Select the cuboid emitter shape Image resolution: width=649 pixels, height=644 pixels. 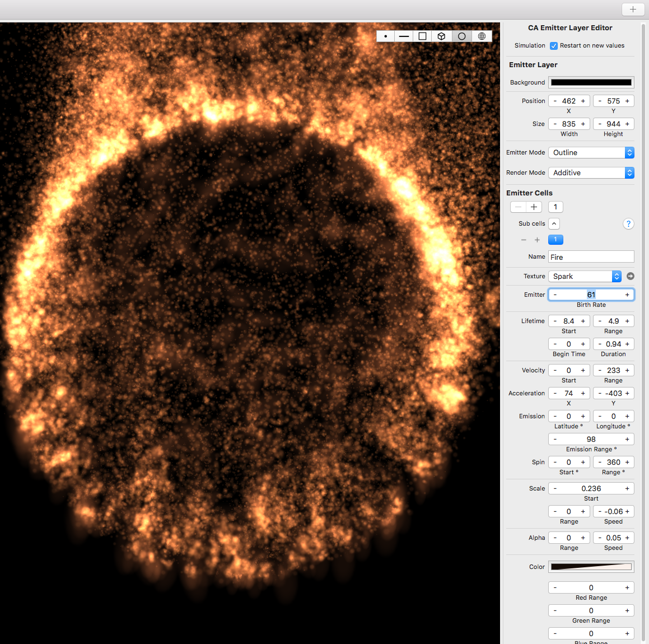(442, 36)
